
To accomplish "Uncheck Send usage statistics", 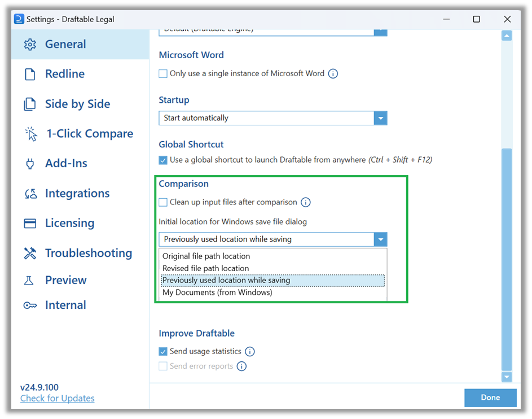I will click(163, 351).
